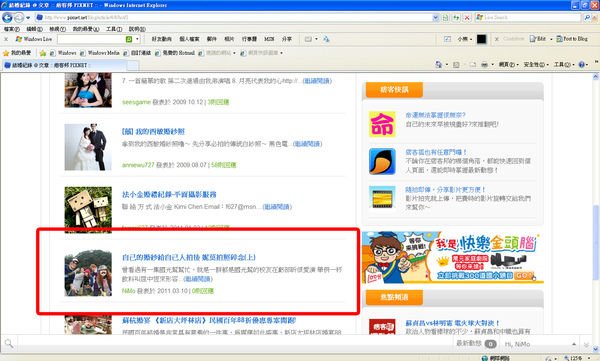Click in the browser address bar URL field
This screenshot has height=361, width=600.
pos(237,18)
